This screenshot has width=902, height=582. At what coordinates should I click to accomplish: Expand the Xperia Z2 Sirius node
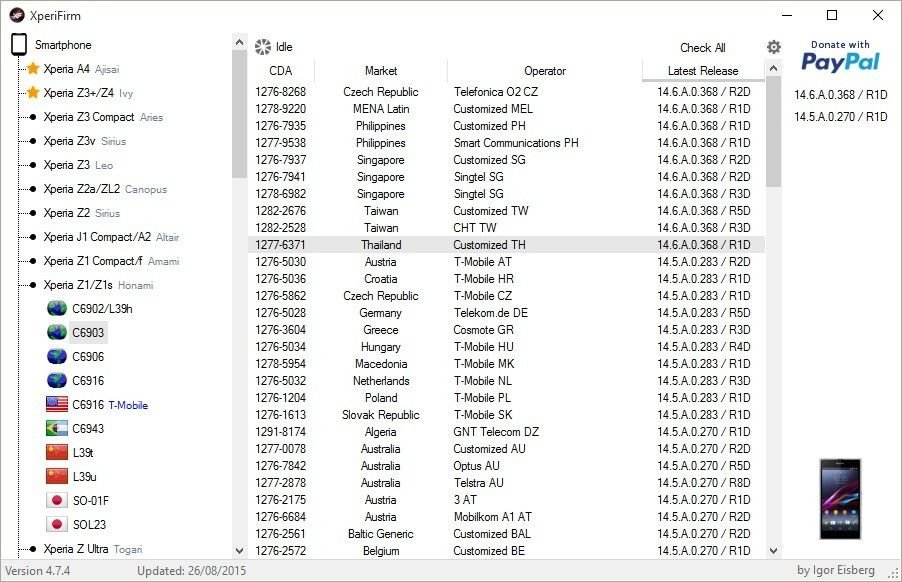pyautogui.click(x=33, y=213)
